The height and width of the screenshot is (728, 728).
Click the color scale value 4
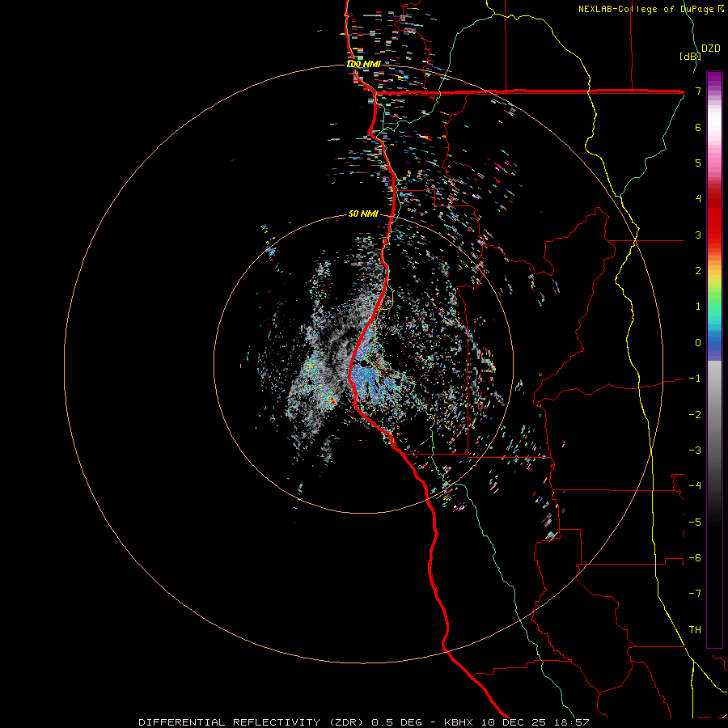click(698, 199)
